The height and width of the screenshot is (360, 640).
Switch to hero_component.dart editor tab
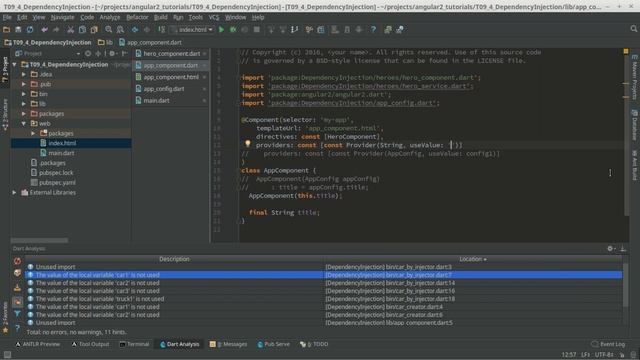tap(171, 53)
